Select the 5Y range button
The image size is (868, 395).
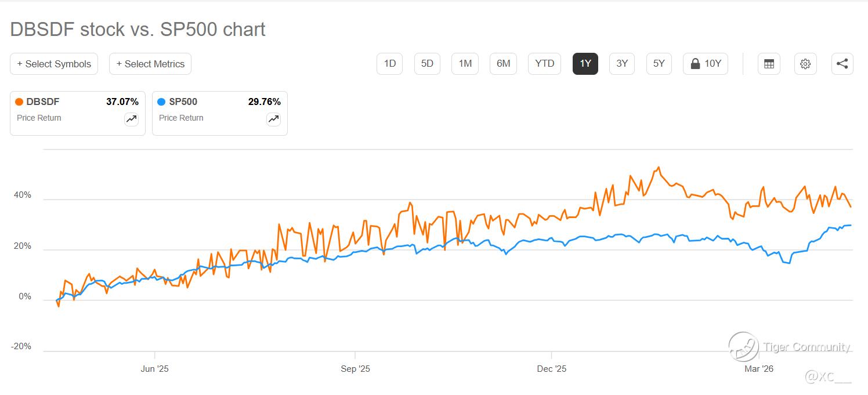(659, 64)
